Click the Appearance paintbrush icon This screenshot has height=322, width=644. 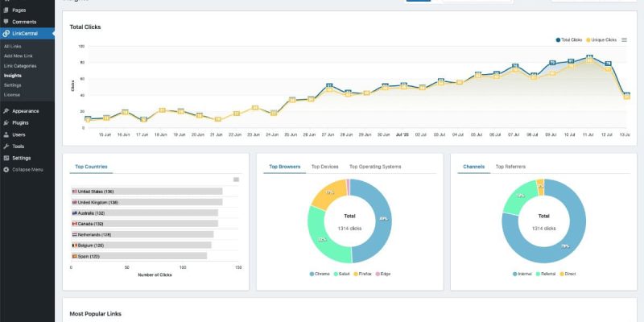tap(6, 111)
